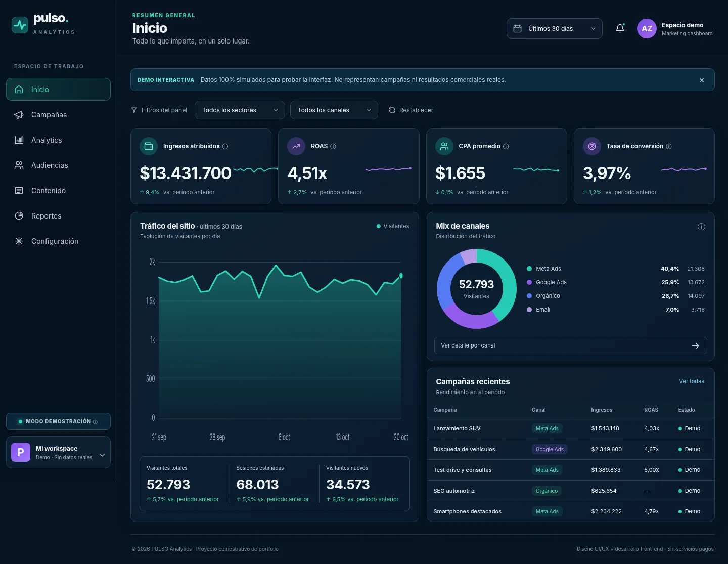Viewport: 728px width, 564px height.
Task: Click the info icon next to ROAS
Action: pyautogui.click(x=333, y=147)
